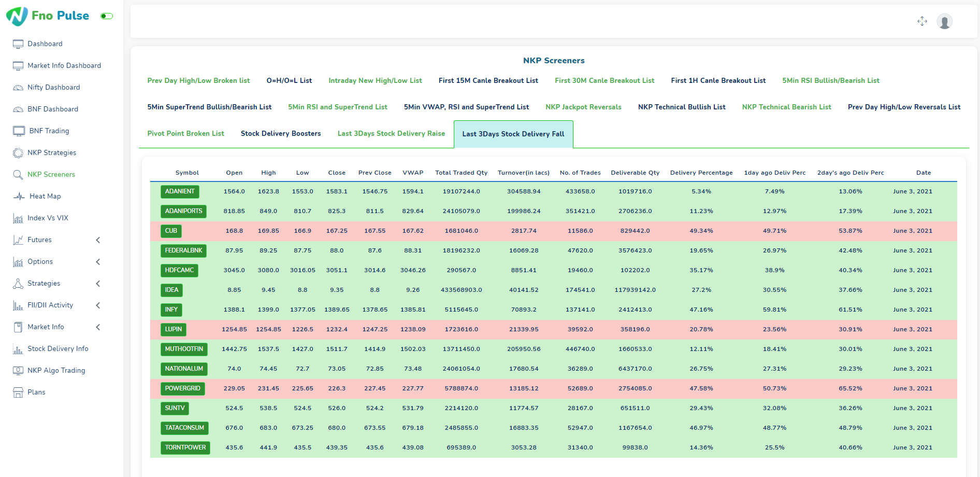Screen dimensions: 980x477
Task: Click the Market Info clipboard icon
Action: 18,327
